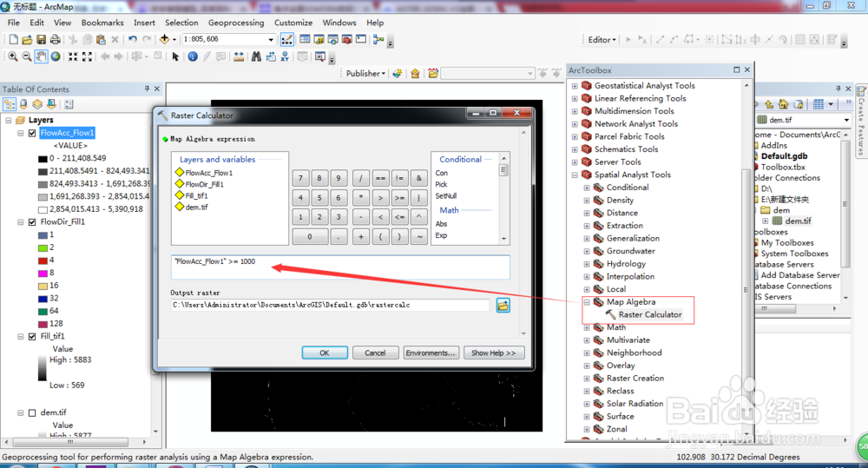The height and width of the screenshot is (468, 868).
Task: Select the Zoom Out magnifier tool
Action: pyautogui.click(x=27, y=56)
